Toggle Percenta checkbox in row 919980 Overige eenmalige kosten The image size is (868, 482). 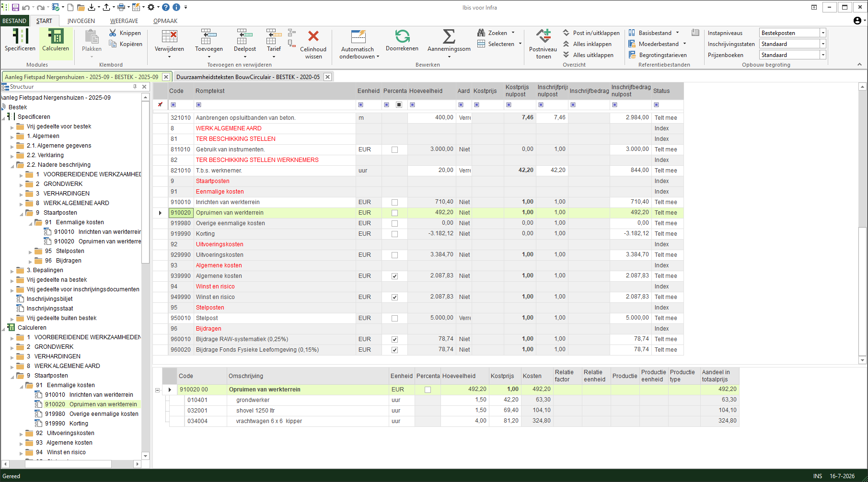tap(394, 223)
